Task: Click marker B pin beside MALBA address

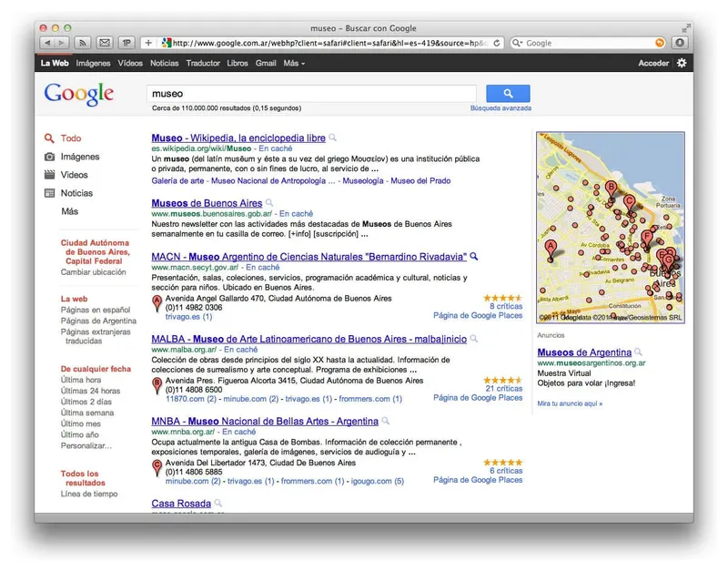Action: click(157, 385)
